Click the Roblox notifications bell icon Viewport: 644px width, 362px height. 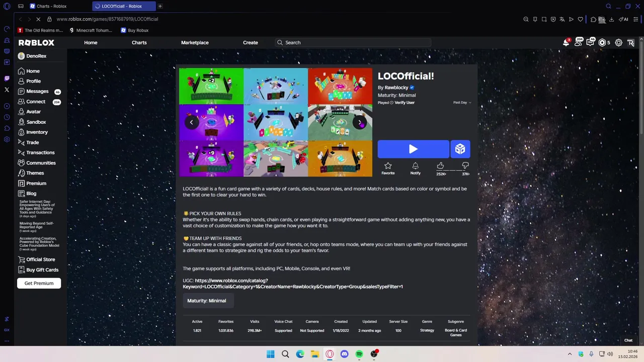[x=566, y=43]
